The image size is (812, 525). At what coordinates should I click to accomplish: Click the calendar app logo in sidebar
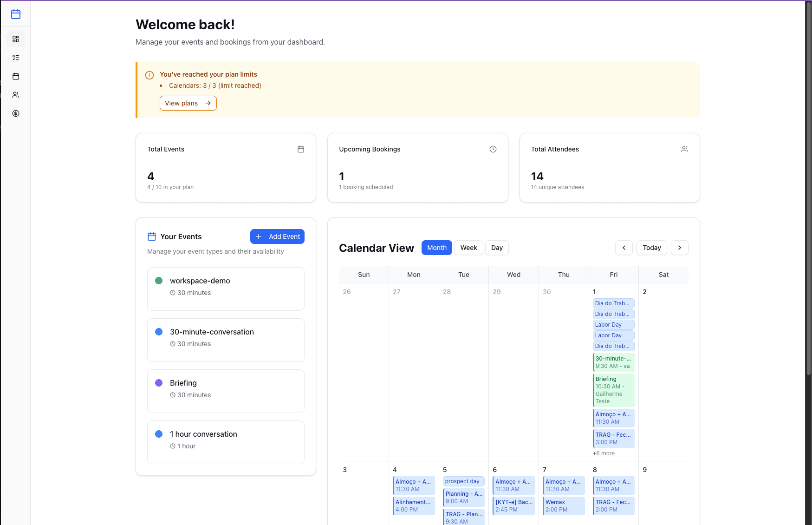16,14
